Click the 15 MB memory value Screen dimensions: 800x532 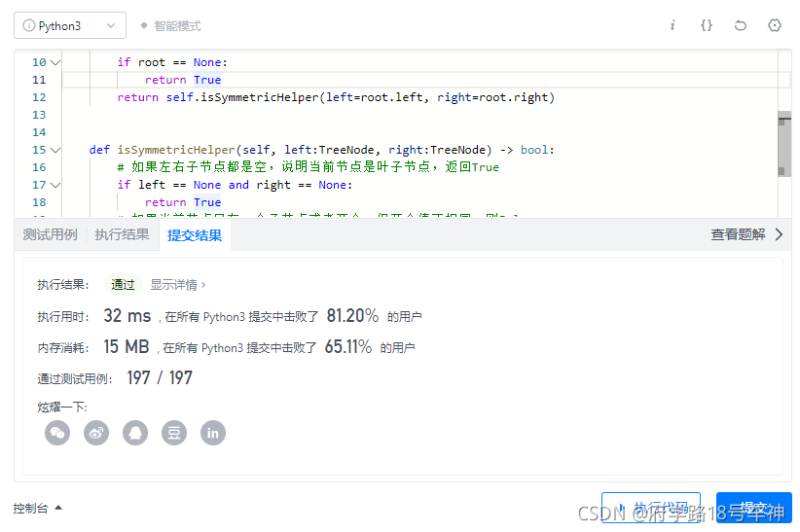point(126,347)
